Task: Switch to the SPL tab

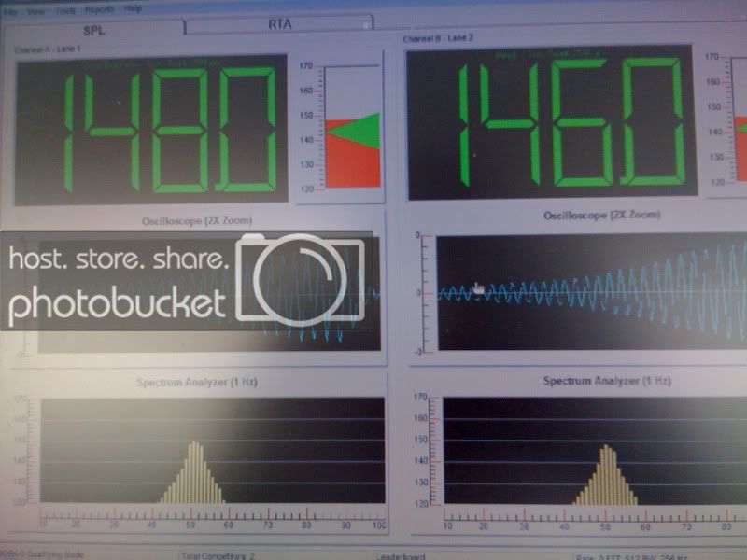Action: pyautogui.click(x=94, y=31)
